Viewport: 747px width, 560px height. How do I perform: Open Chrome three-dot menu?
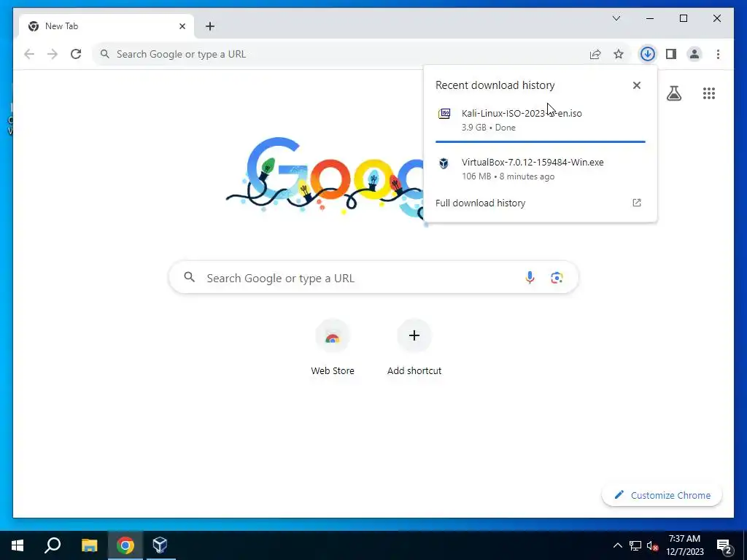point(718,54)
